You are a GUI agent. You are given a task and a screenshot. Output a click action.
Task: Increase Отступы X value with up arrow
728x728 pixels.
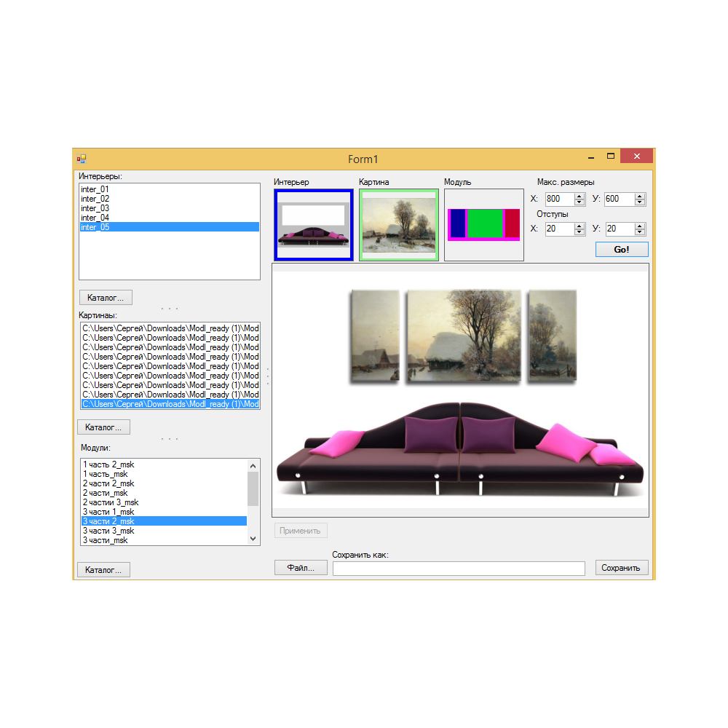(x=579, y=226)
